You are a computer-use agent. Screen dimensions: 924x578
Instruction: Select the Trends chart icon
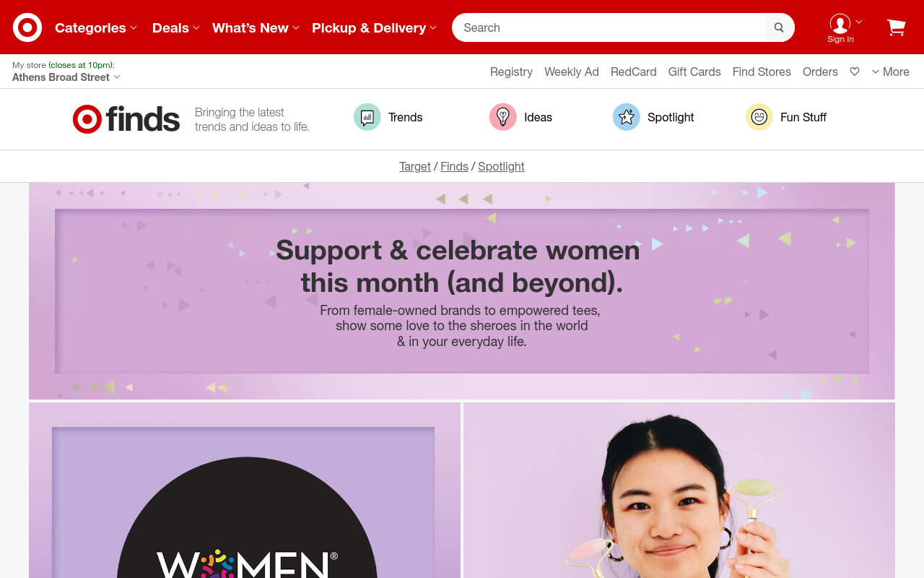(367, 117)
